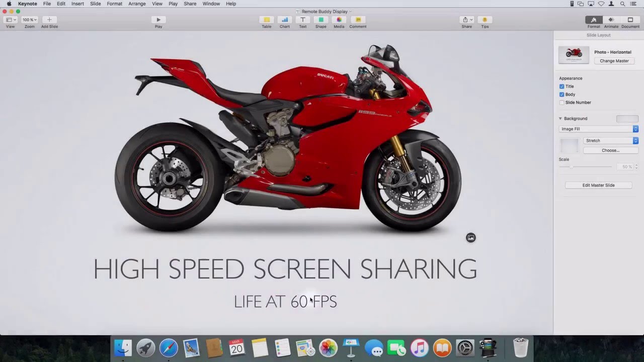Open Messages from the Dock

click(374, 348)
